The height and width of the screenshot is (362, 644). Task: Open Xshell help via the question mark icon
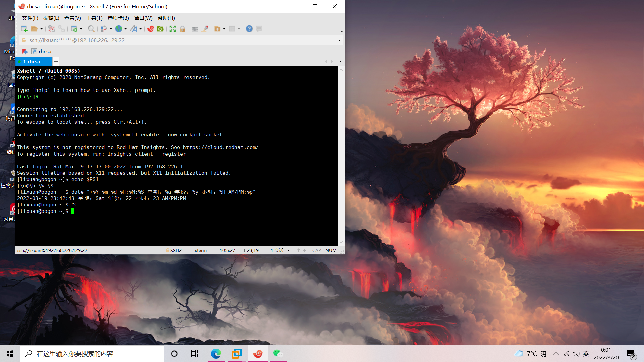point(249,29)
